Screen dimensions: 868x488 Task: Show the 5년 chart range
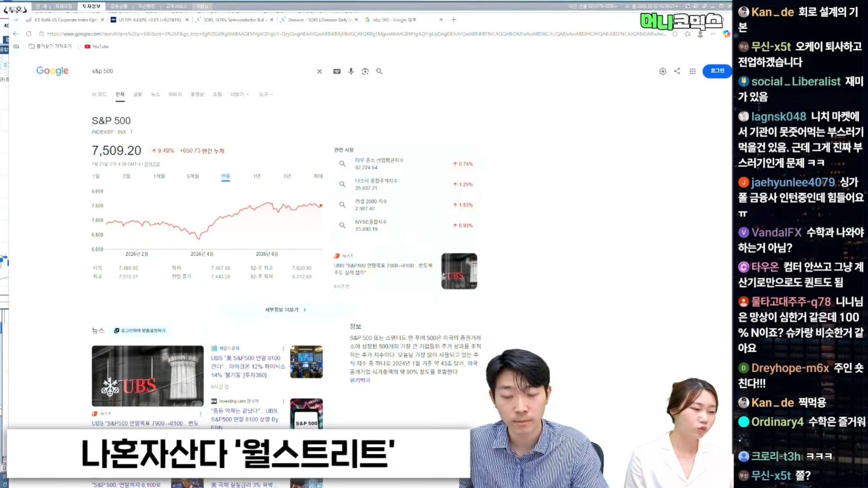(x=287, y=177)
